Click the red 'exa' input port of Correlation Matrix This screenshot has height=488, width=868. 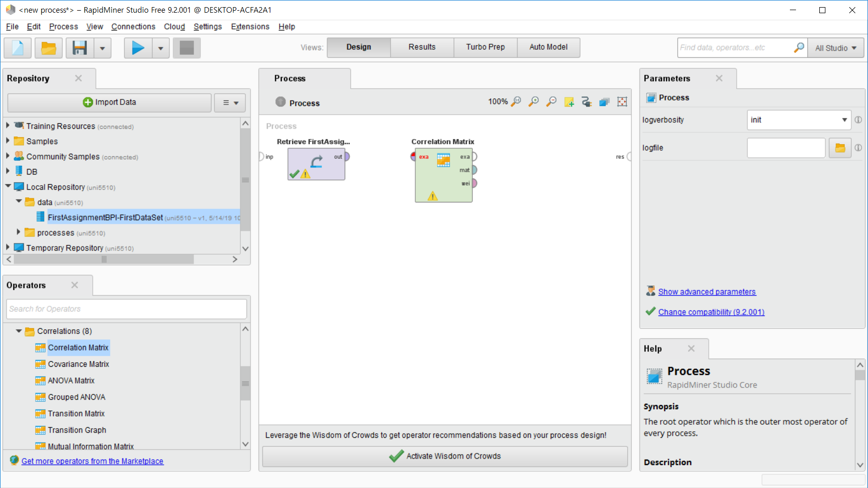413,157
